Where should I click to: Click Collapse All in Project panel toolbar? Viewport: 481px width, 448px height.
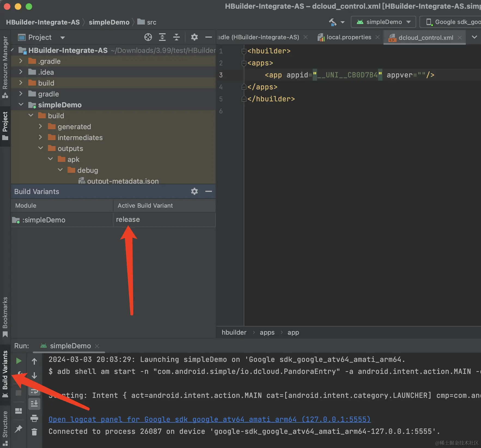176,37
